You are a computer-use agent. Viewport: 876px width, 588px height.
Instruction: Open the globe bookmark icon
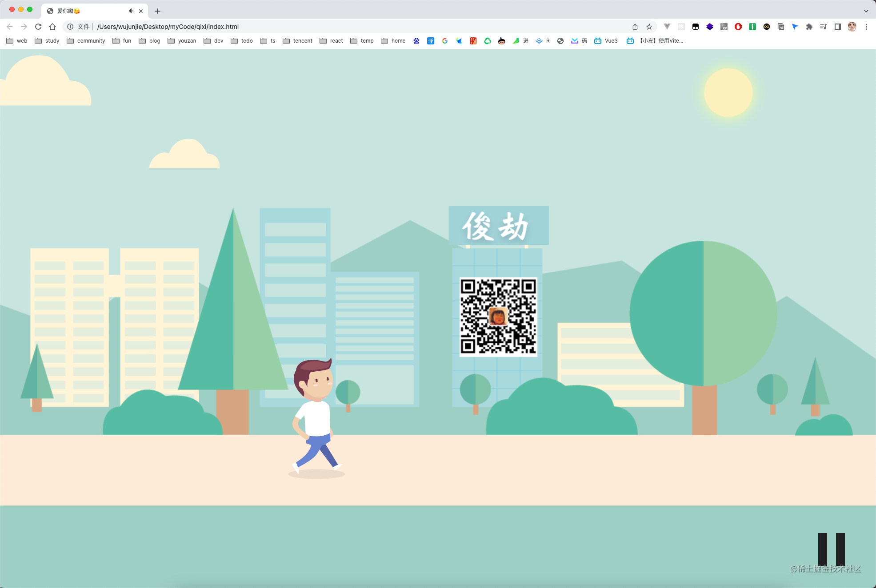tap(560, 41)
